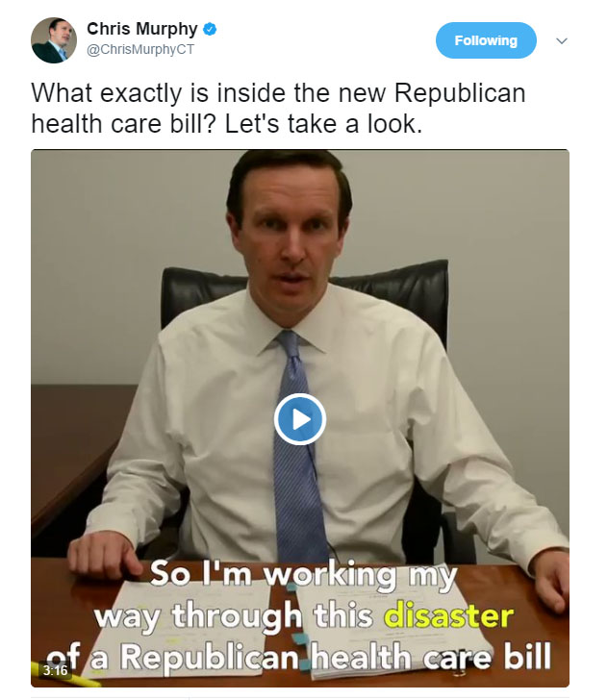Visit the @ChrisMurphyCT handle link
The image size is (608, 700).
[140, 49]
